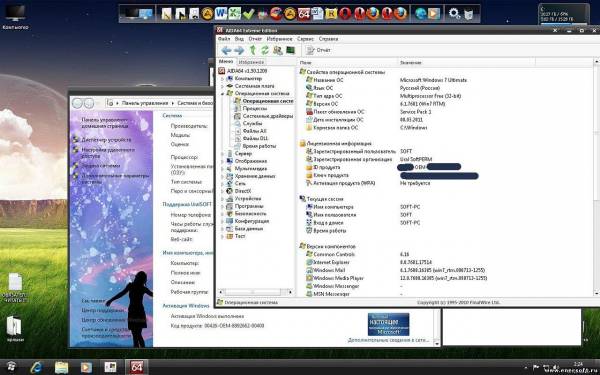Open the green checkmark icon in top dock
The height and width of the screenshot is (375, 600).
tap(248, 14)
